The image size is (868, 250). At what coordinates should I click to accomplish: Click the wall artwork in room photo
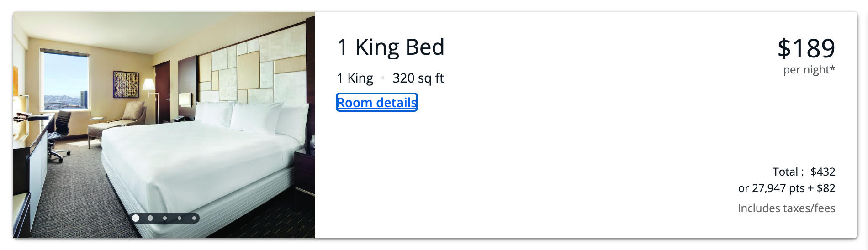[126, 84]
